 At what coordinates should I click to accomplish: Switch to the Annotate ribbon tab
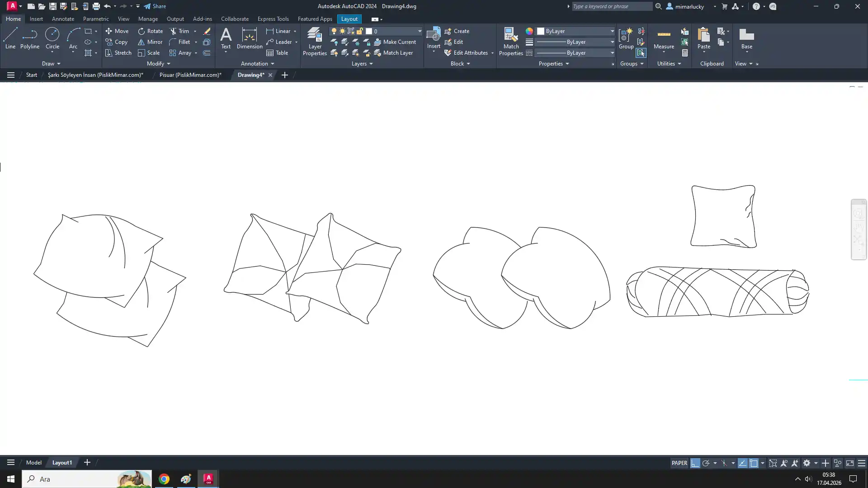(63, 19)
